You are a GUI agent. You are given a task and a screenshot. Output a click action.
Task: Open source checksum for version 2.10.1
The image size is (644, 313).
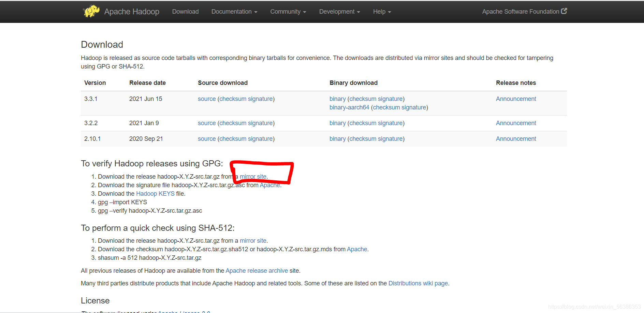[233, 139]
